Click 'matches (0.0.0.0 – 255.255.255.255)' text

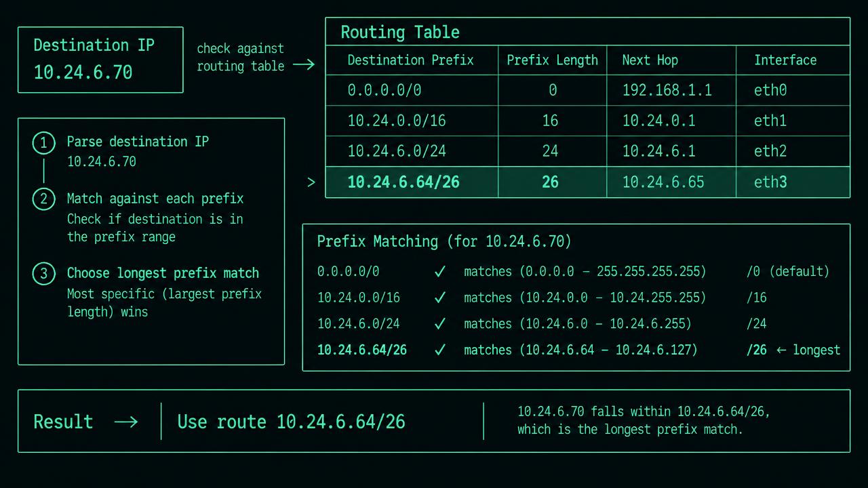coord(585,272)
